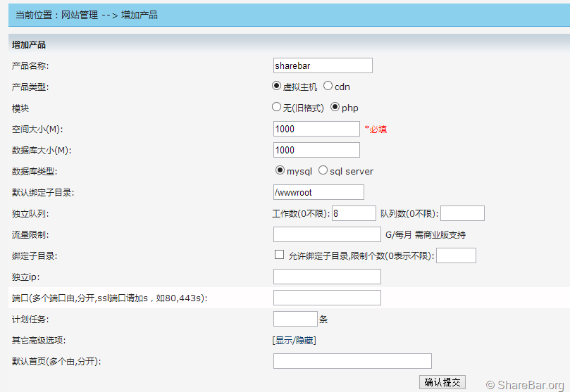Focus the 流量限制 input field

[x=326, y=234]
